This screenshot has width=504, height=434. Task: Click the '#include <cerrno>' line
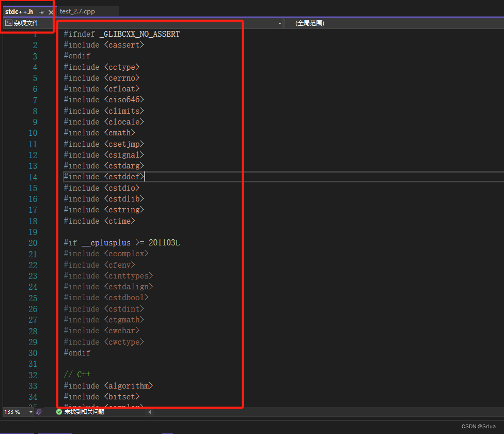tap(102, 78)
